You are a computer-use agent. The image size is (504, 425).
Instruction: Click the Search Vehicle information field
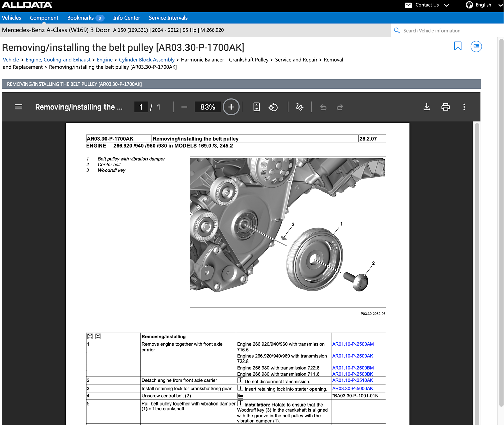[447, 30]
